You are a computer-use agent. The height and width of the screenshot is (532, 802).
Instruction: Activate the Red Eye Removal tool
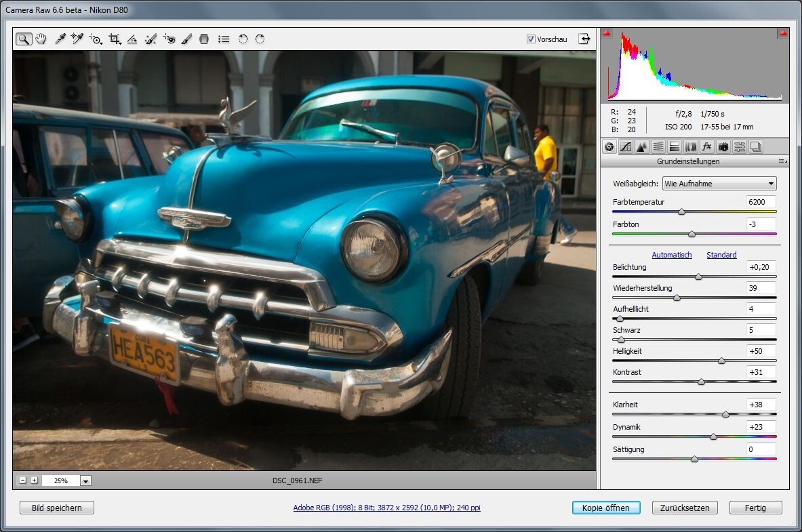pyautogui.click(x=169, y=39)
